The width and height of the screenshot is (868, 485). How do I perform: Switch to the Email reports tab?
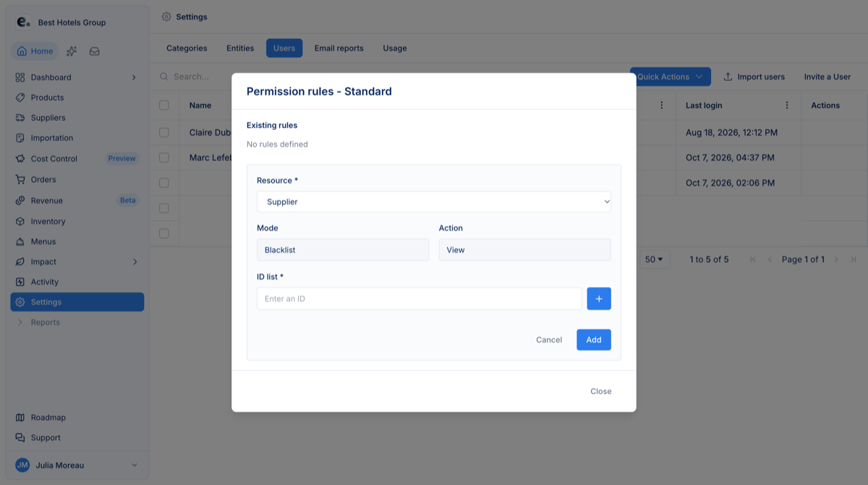[339, 48]
